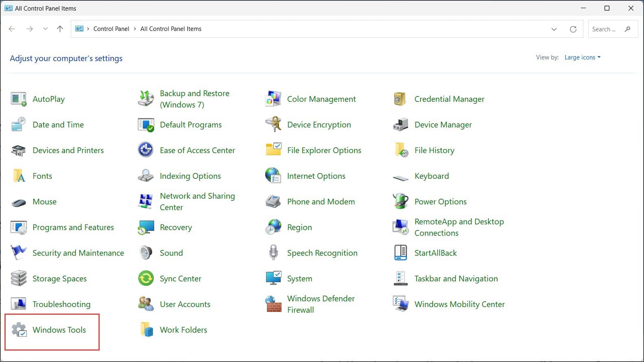Click the Device Encryption keys icon

[x=273, y=125]
